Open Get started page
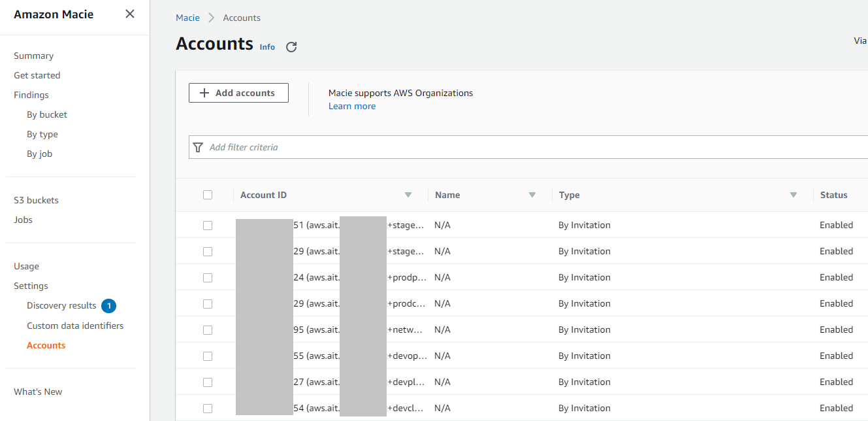The image size is (868, 421). (x=37, y=75)
